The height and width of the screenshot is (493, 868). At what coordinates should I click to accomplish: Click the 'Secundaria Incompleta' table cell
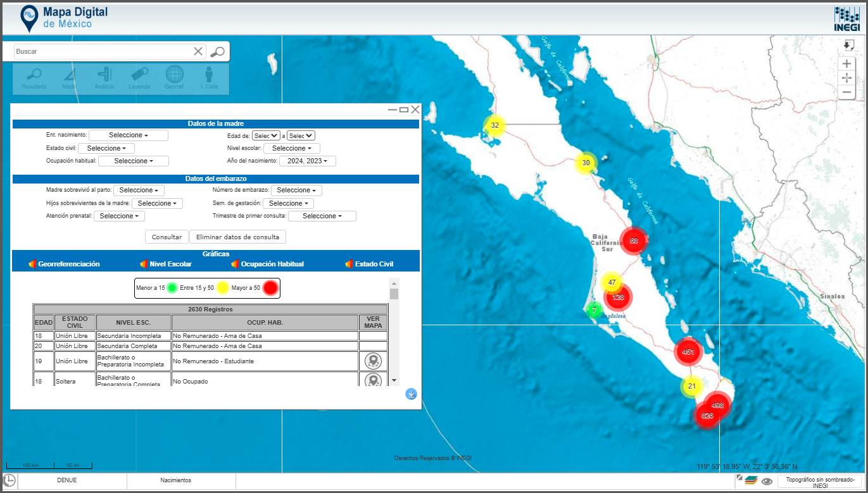(x=133, y=336)
